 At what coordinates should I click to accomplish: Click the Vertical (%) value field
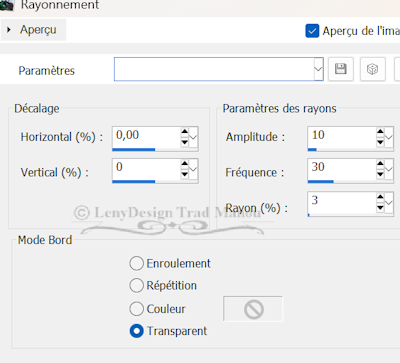point(147,168)
